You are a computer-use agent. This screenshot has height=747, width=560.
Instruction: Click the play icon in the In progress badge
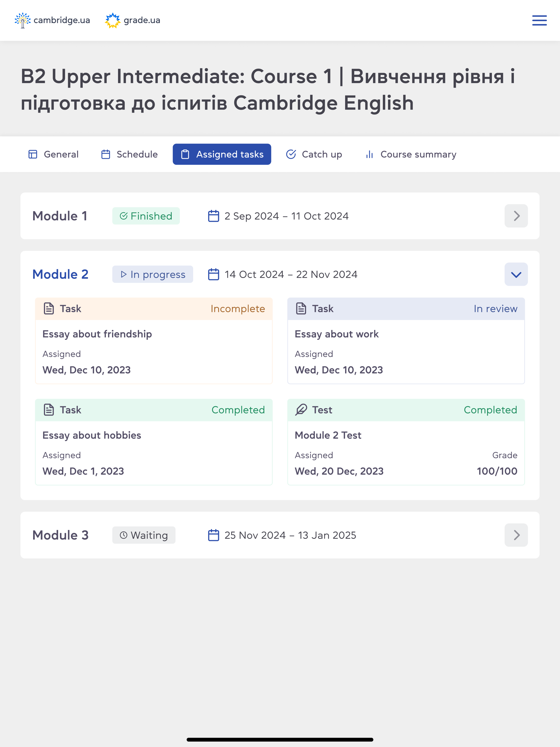123,274
